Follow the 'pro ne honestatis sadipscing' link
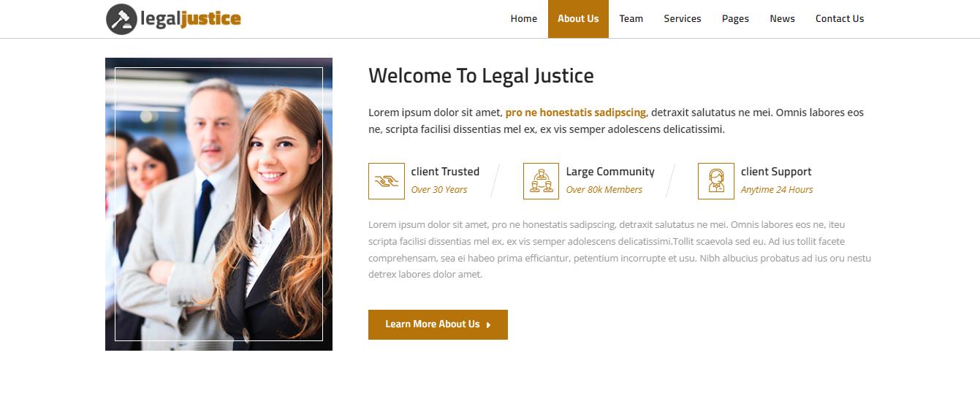Image resolution: width=980 pixels, height=404 pixels. [575, 113]
